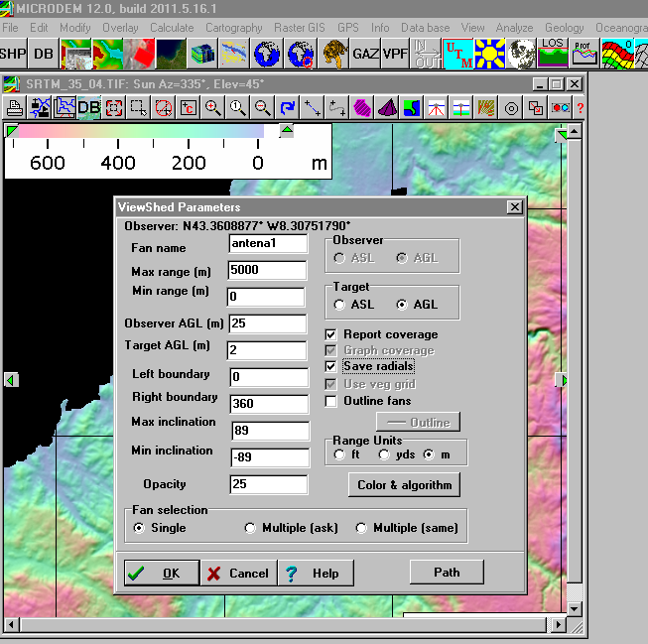
Task: Click the Fan name field containing antena1
Action: pos(268,243)
